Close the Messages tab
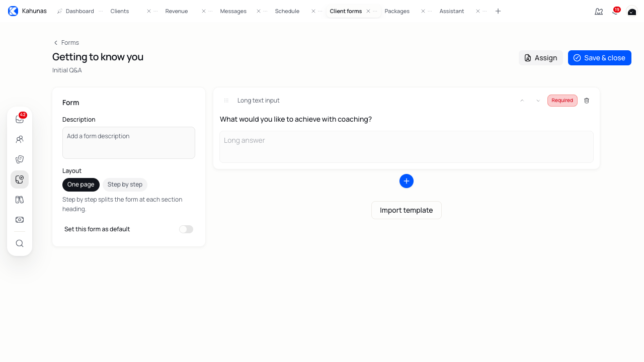This screenshot has height=362, width=644. tap(259, 11)
